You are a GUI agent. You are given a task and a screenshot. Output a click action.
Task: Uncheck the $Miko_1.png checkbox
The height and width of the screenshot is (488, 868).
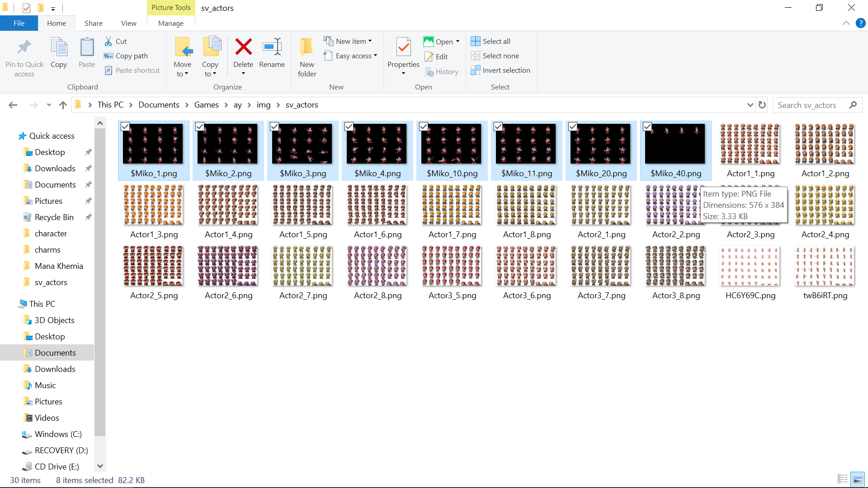point(125,127)
